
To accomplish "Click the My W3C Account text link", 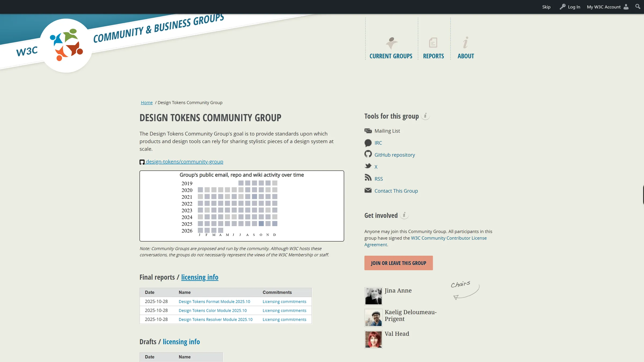I will [604, 7].
